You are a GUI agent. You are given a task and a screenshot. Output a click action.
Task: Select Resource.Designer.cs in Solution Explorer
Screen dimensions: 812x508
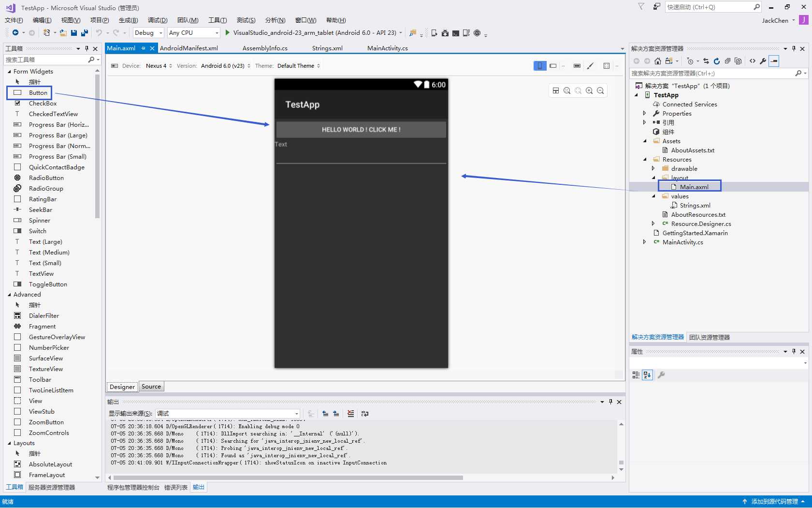(x=701, y=224)
